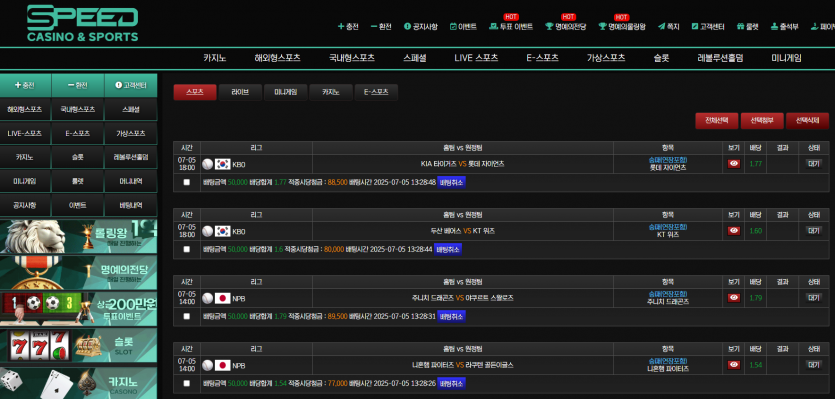
Task: Open 공지사항 in the sidebar grid
Action: pyautogui.click(x=26, y=205)
